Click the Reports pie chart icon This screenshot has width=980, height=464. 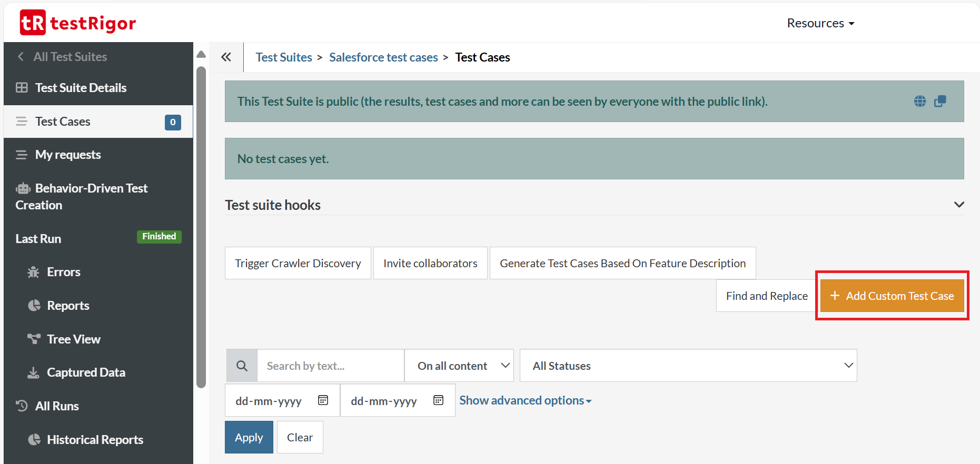(34, 306)
